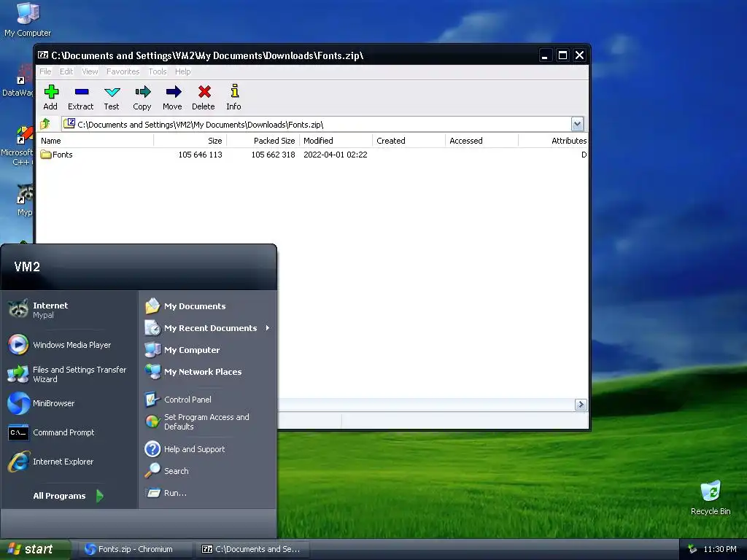
Task: Launch Windows Media Player from Start menu
Action: click(x=69, y=345)
